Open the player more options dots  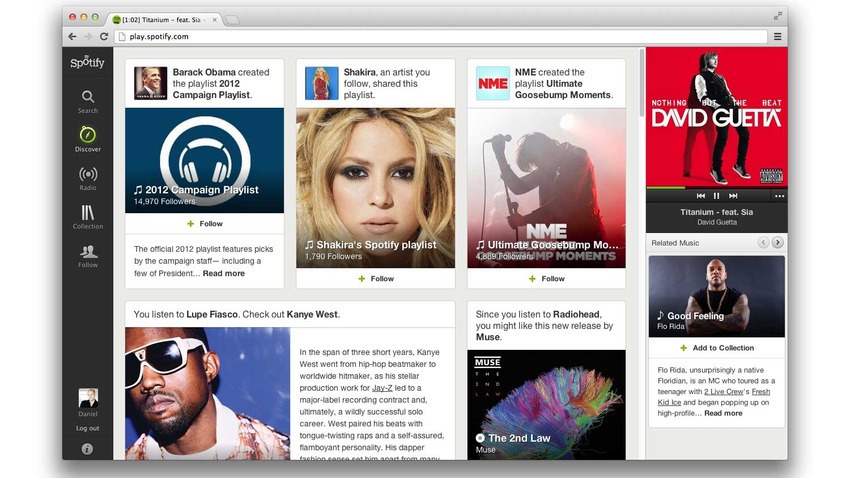[779, 196]
